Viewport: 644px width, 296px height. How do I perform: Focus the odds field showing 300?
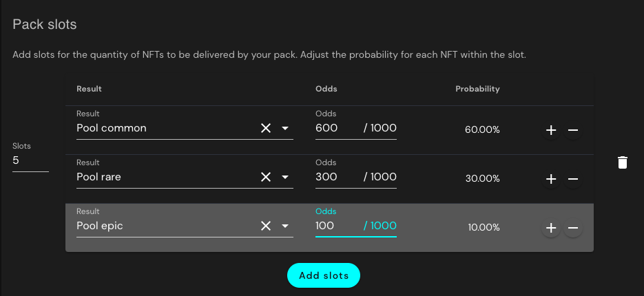[x=336, y=177]
